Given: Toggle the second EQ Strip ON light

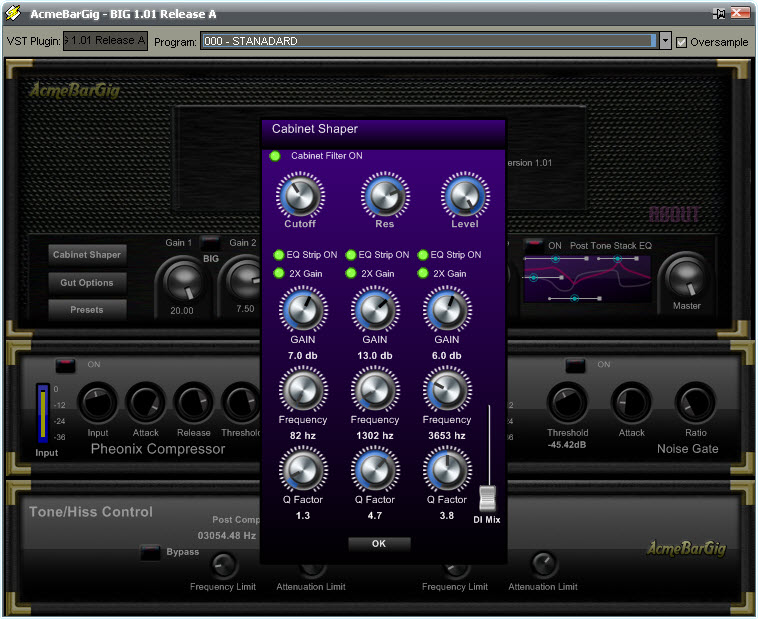Looking at the screenshot, I should [351, 255].
